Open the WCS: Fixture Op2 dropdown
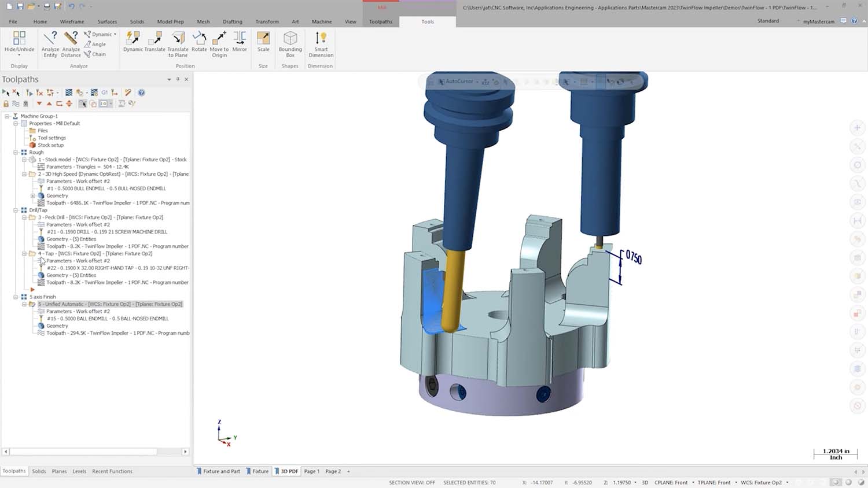 pos(787,482)
